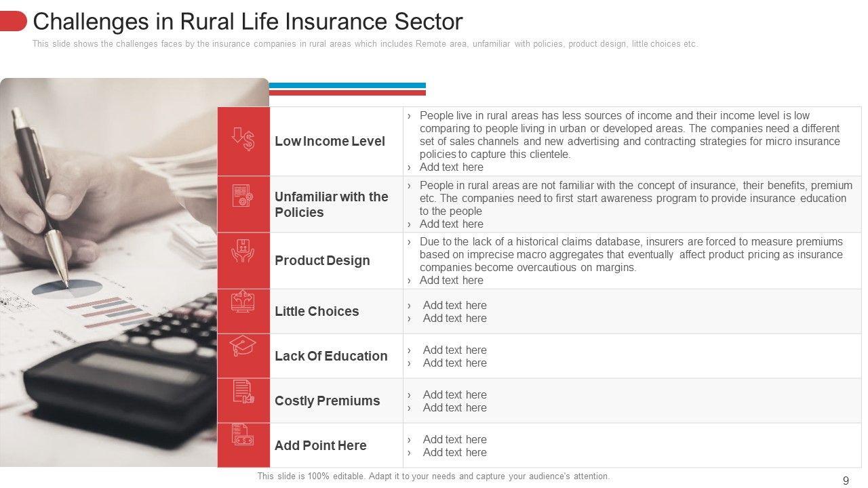Click the 'Add Point Here' placeholder label
Image resolution: width=868 pixels, height=488 pixels.
pos(320,445)
